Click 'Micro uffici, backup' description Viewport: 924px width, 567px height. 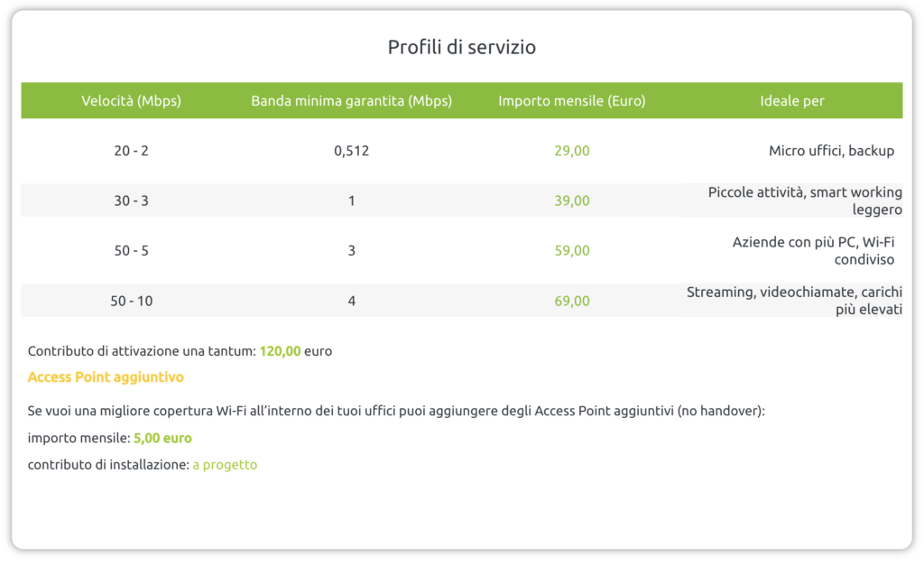coord(831,151)
